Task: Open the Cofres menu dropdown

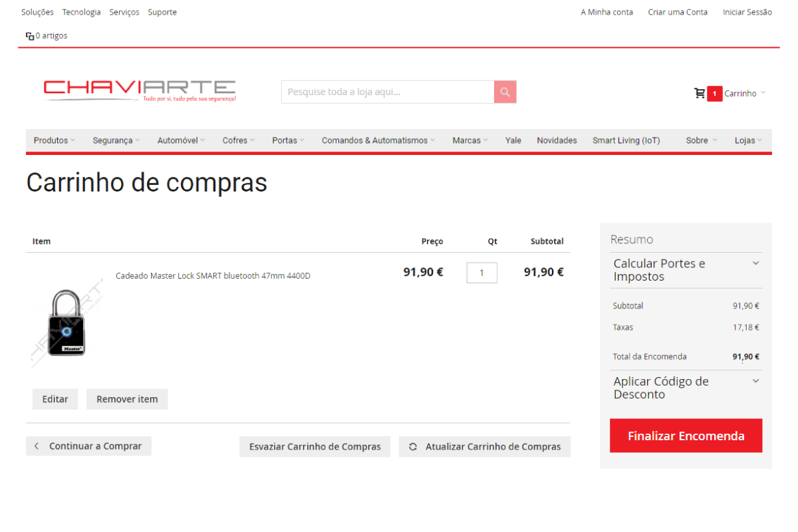Action: click(238, 140)
